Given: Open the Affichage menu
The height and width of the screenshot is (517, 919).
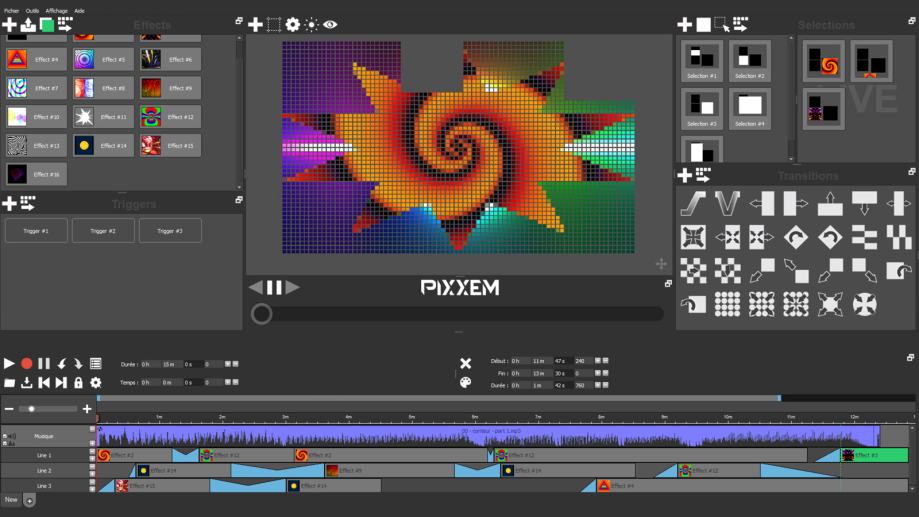Looking at the screenshot, I should point(56,10).
